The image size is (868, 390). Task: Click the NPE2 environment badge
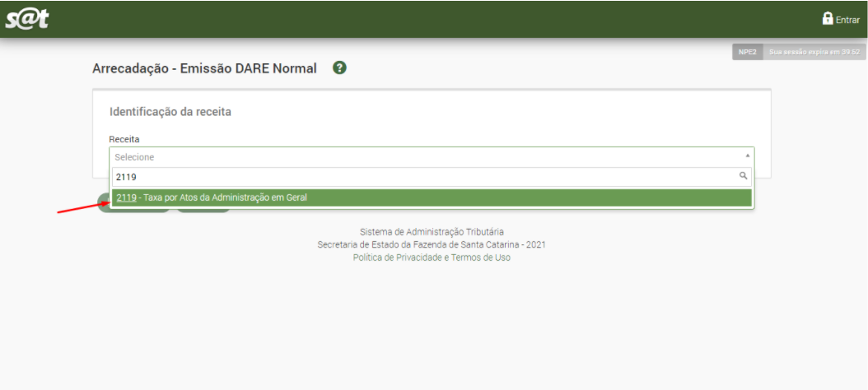click(x=748, y=53)
